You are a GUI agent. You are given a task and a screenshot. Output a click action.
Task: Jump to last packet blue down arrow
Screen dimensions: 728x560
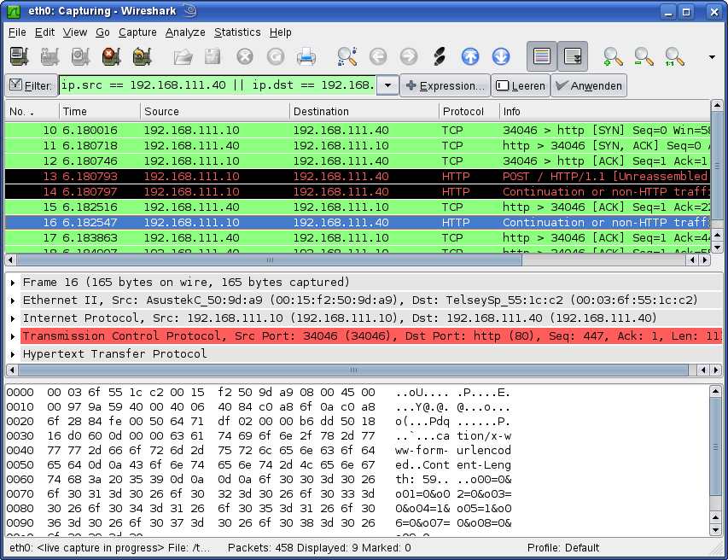pos(501,56)
